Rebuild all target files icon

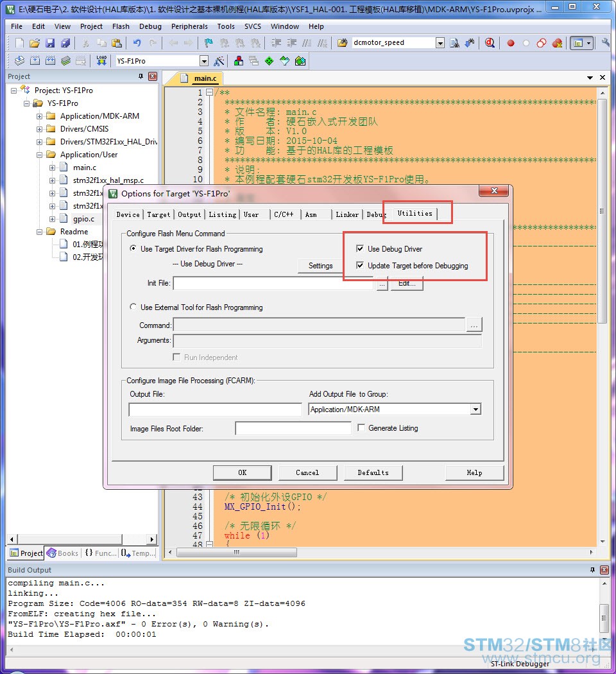[50, 61]
